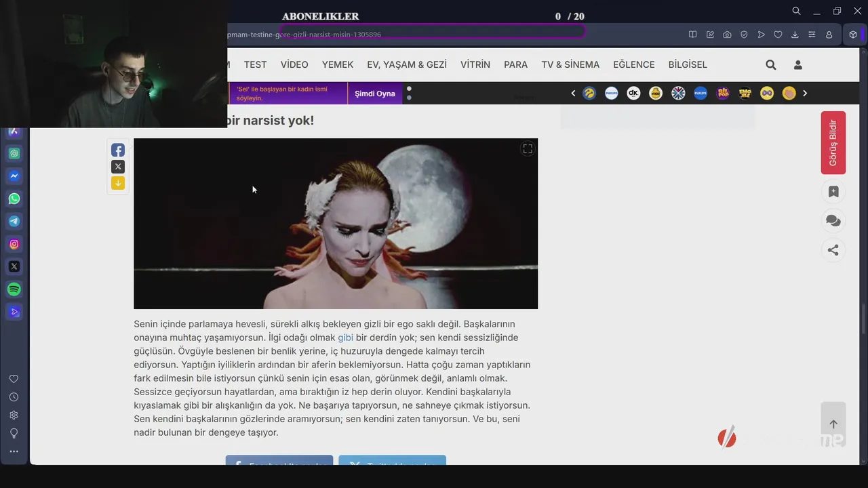Open the purple gamepad logo in brand strip
This screenshot has width=868, height=488.
click(767, 94)
